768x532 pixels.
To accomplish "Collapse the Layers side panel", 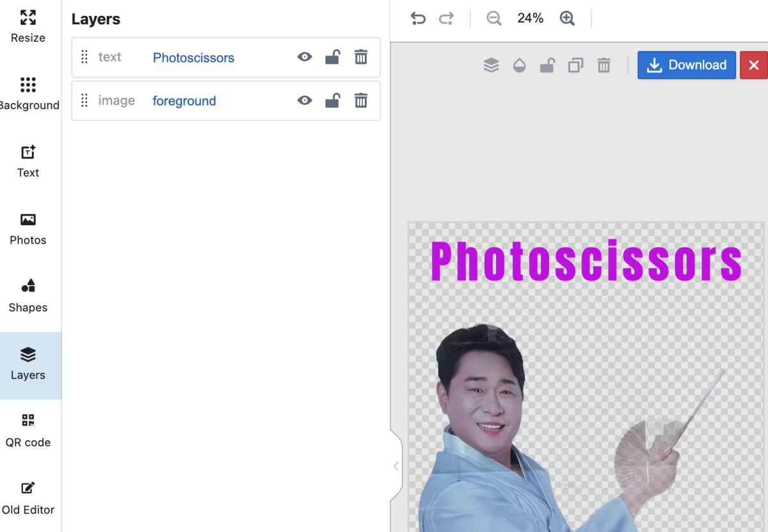I will [x=396, y=466].
